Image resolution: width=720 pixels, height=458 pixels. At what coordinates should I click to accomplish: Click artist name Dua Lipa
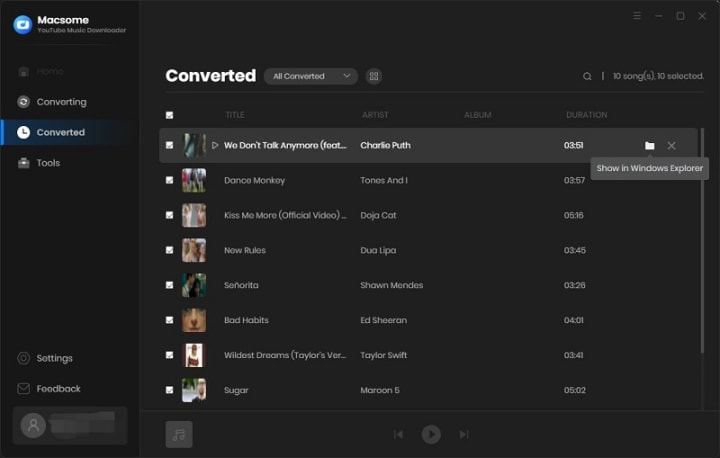click(378, 250)
